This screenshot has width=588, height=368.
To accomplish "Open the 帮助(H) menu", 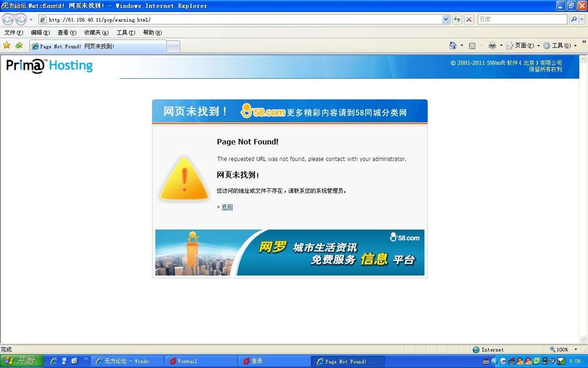I will 153,33.
